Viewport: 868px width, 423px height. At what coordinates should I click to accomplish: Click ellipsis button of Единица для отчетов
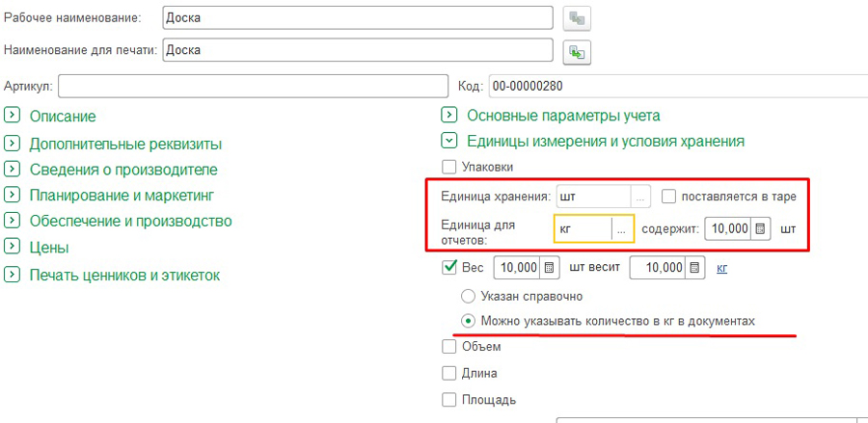point(623,229)
